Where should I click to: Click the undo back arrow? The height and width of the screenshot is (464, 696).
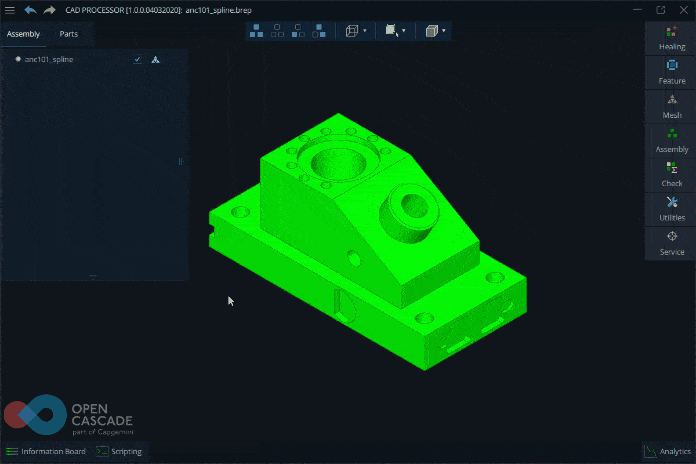[30, 10]
